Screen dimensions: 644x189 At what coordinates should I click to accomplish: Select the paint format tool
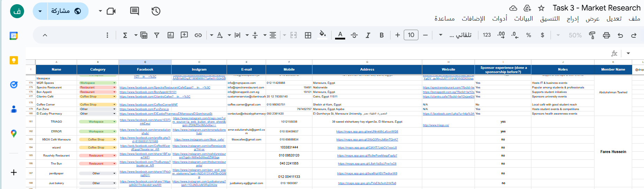(x=592, y=35)
